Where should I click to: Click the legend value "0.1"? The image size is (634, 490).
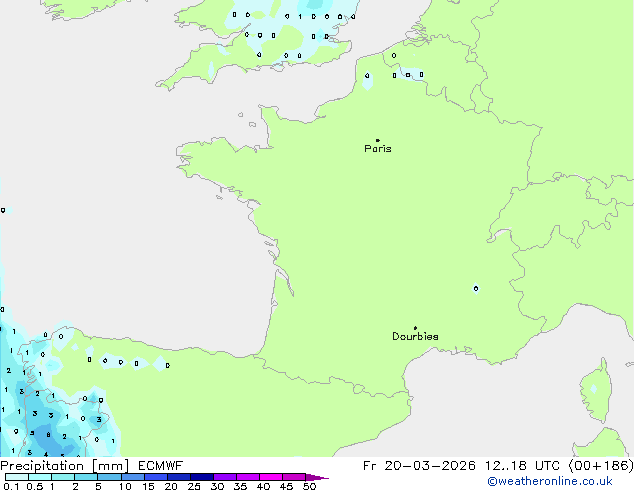click(11, 486)
